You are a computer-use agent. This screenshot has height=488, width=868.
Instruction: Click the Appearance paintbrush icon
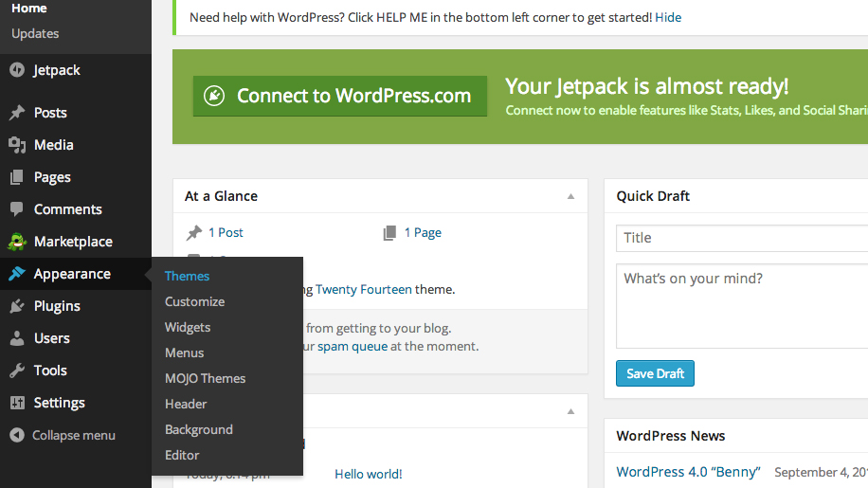click(x=17, y=273)
